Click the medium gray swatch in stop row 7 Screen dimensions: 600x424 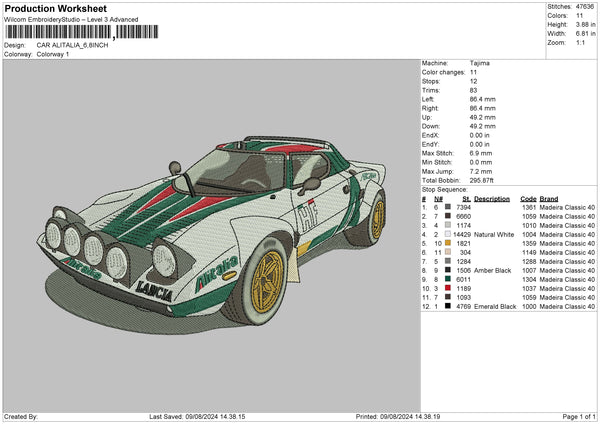click(x=448, y=261)
